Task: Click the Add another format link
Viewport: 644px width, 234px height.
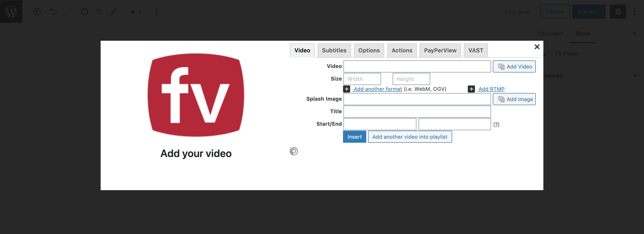Action: 377,89
